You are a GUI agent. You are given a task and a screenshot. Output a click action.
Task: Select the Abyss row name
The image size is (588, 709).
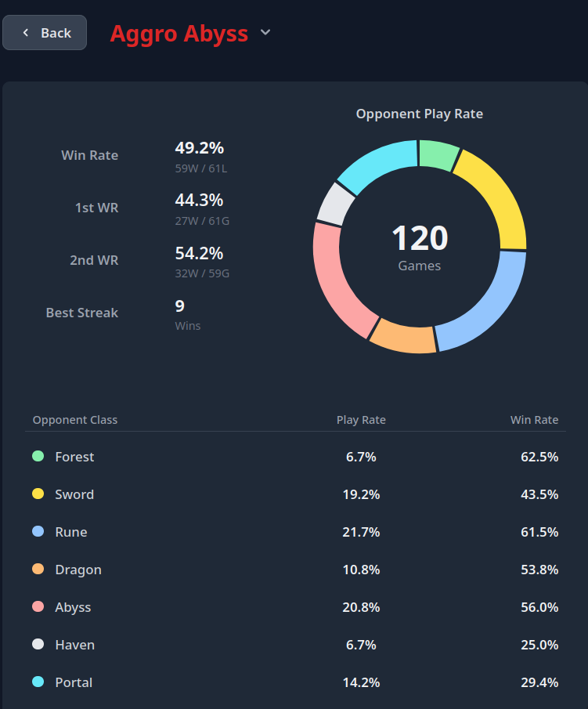pos(73,607)
